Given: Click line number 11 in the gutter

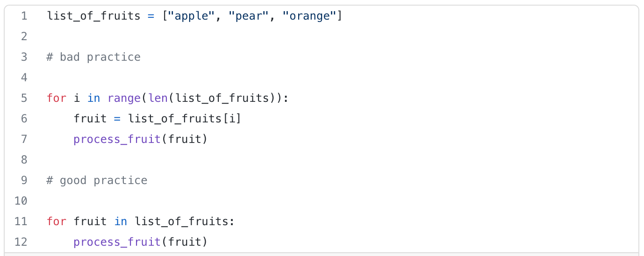Looking at the screenshot, I should [x=21, y=221].
